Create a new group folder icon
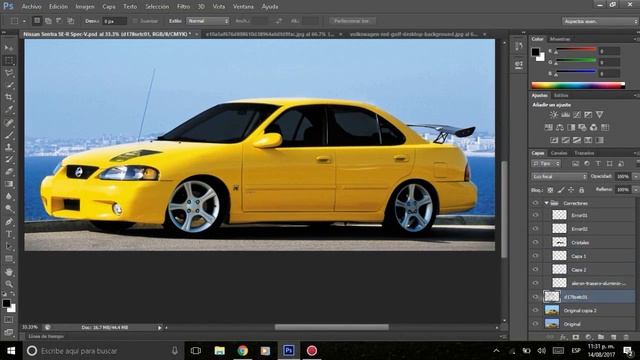The width and height of the screenshot is (640, 360). 601,337
